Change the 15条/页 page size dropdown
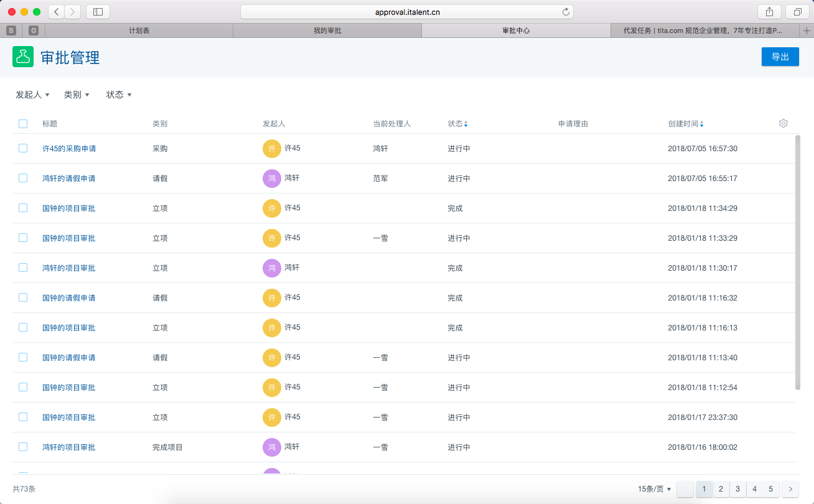814x504 pixels. click(x=655, y=489)
